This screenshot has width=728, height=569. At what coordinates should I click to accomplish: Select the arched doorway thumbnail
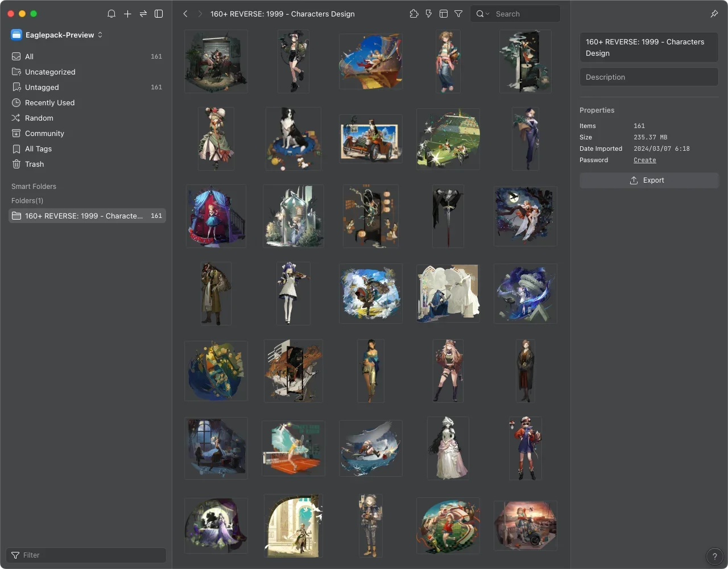coord(293,526)
